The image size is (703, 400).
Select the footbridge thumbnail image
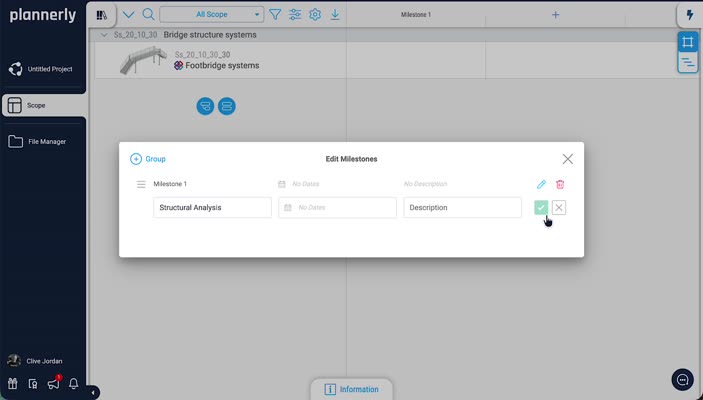(143, 60)
